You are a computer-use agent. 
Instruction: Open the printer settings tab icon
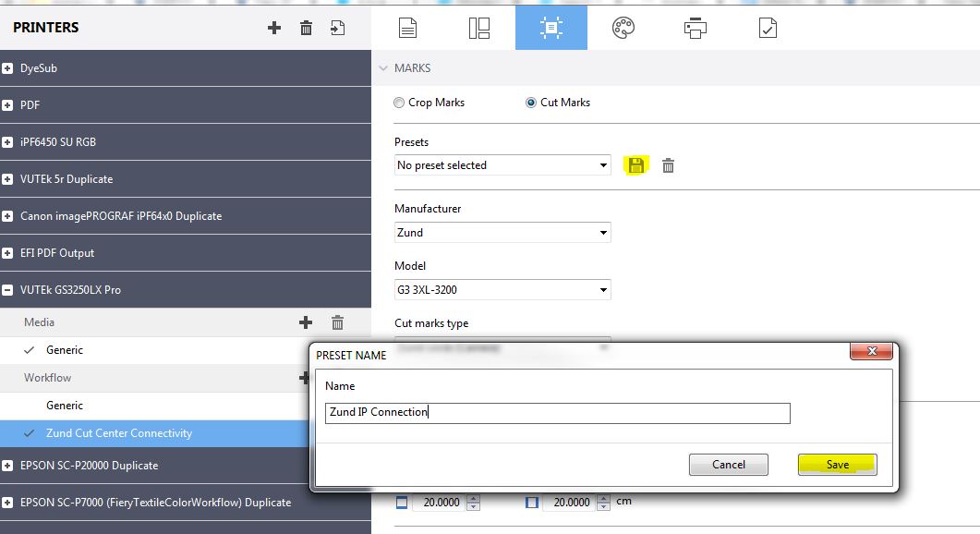(695, 28)
